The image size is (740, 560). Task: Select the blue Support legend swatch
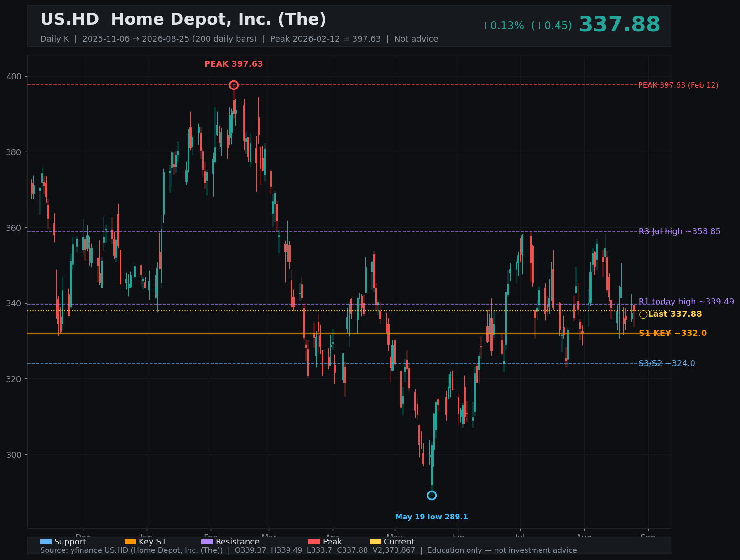(46, 542)
